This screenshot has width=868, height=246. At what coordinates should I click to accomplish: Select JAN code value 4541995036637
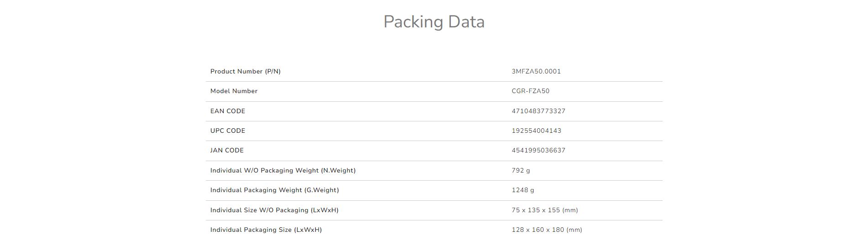point(538,151)
